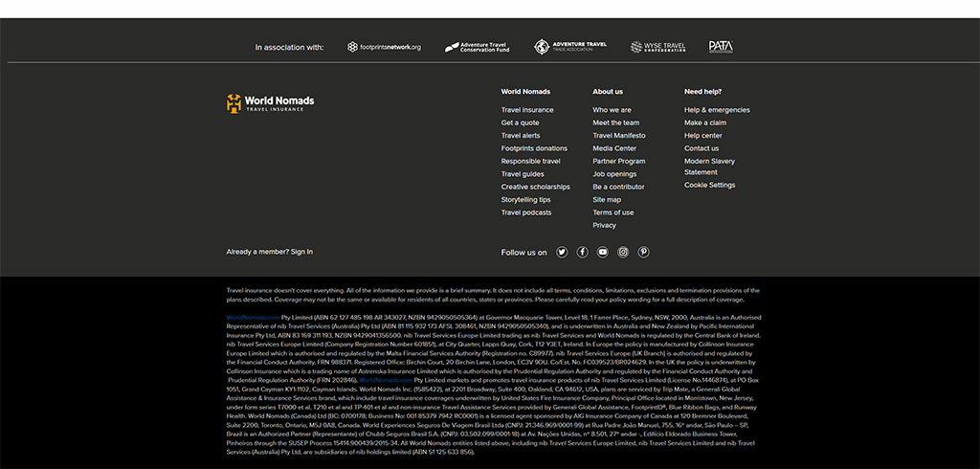
Task: Select Help & emergencies link
Action: click(x=717, y=110)
